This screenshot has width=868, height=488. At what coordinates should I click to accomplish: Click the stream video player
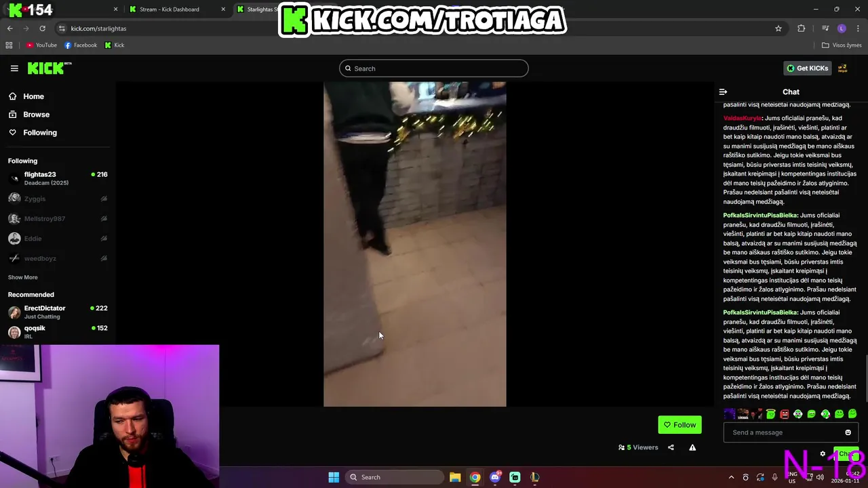[415, 244]
